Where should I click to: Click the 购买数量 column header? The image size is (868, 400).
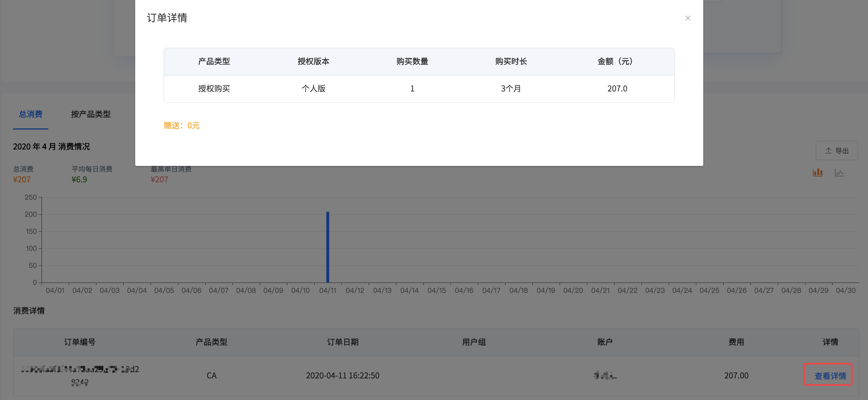pos(412,61)
